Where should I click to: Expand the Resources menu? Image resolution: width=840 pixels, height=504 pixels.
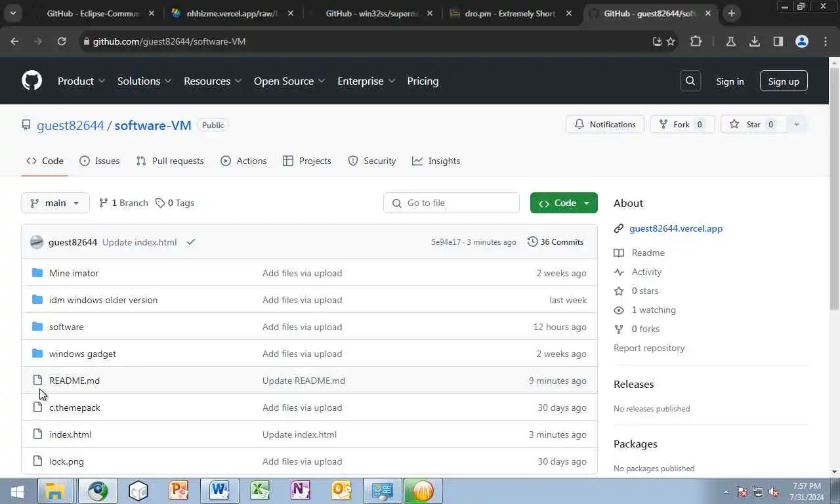(x=213, y=81)
